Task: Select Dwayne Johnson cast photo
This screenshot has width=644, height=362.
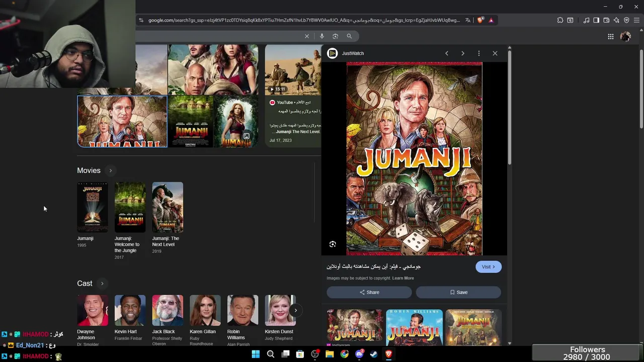Action: (93, 310)
